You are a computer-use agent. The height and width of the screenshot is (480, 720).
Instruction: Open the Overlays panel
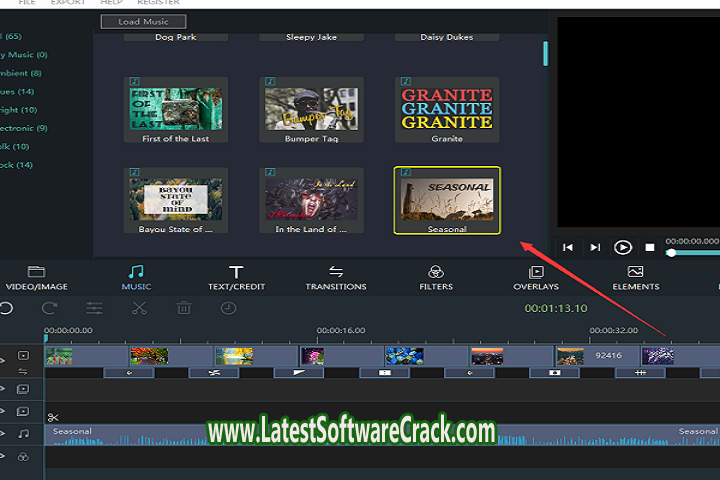pyautogui.click(x=536, y=277)
